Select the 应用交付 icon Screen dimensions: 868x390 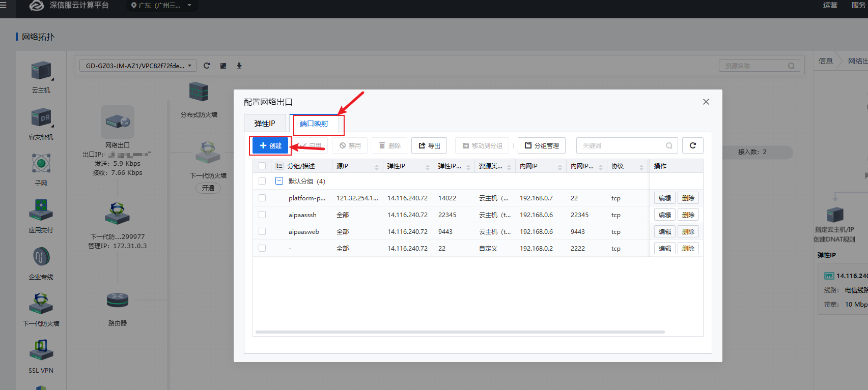point(41,210)
